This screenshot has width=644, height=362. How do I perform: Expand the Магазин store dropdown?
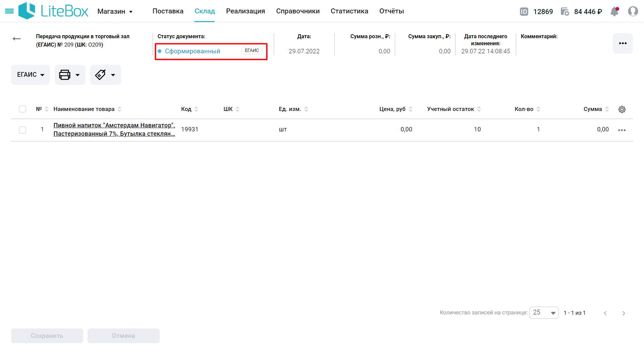click(115, 11)
